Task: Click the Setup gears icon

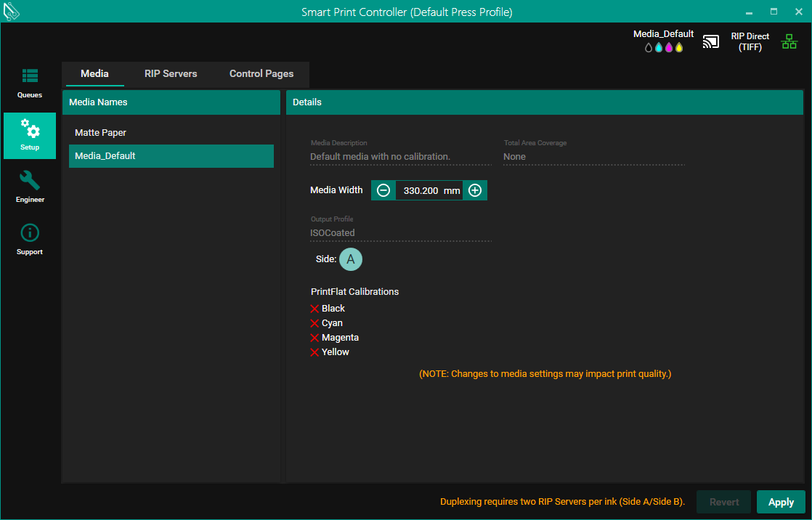Action: coord(30,131)
